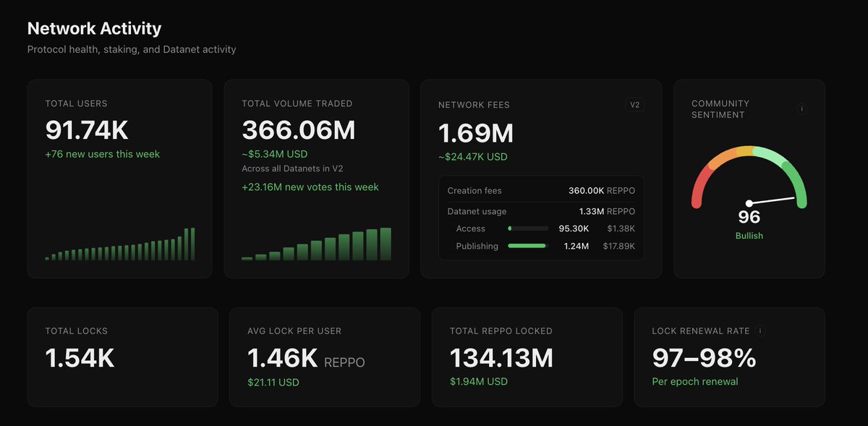Click the 1.24M Publishing amount
The width and height of the screenshot is (868, 426).
click(576, 246)
